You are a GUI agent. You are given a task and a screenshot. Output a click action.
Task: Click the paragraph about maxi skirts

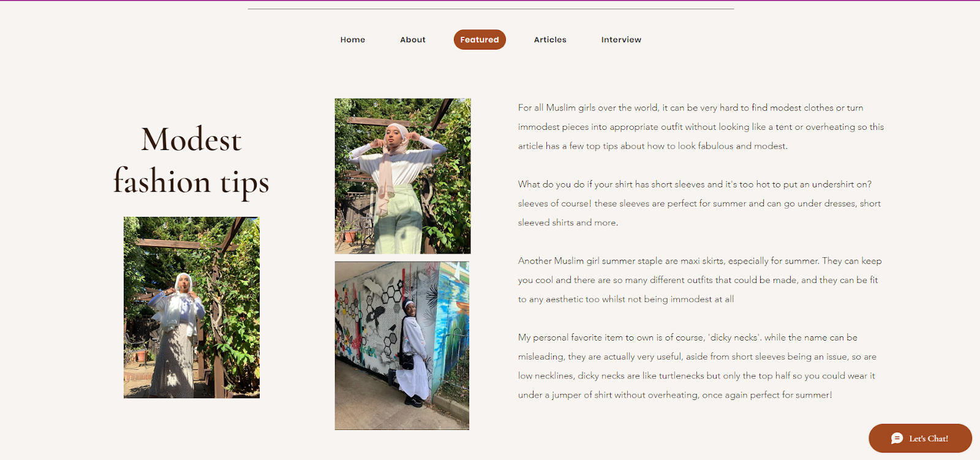click(x=700, y=280)
